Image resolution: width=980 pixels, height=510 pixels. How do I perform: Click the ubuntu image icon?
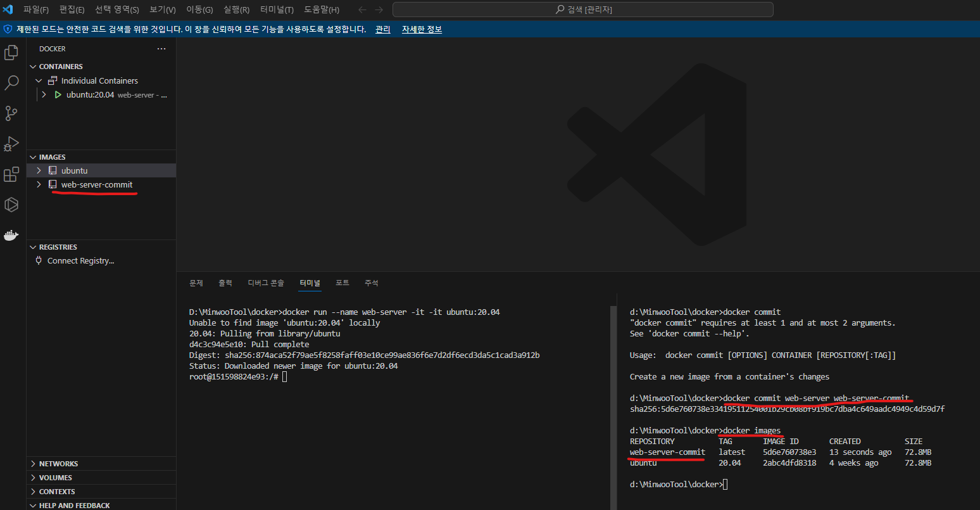(x=53, y=170)
